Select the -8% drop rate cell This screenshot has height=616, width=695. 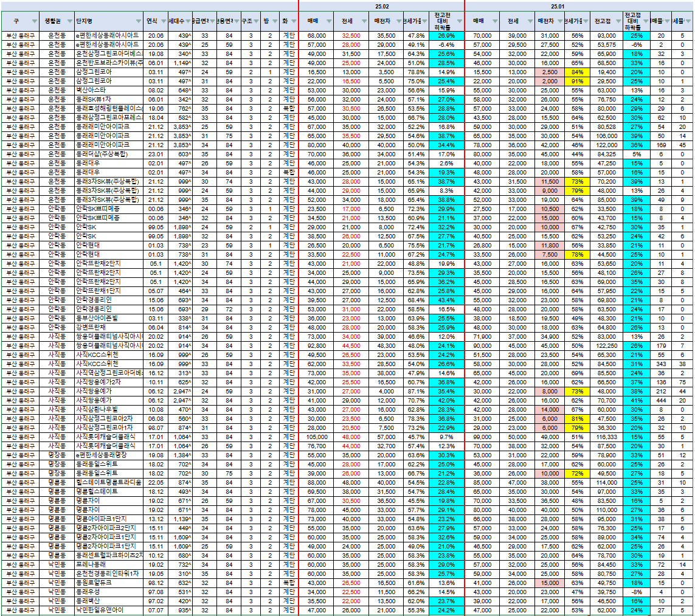[637, 592]
